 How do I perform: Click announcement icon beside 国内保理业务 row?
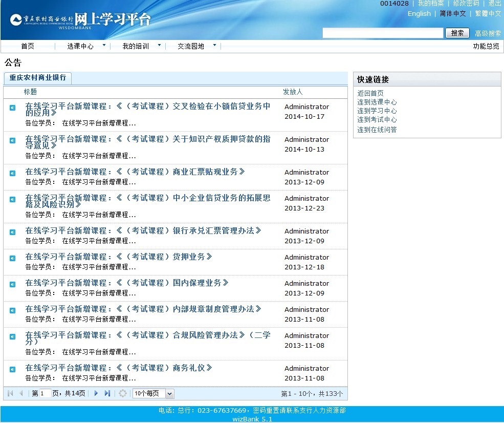click(12, 284)
